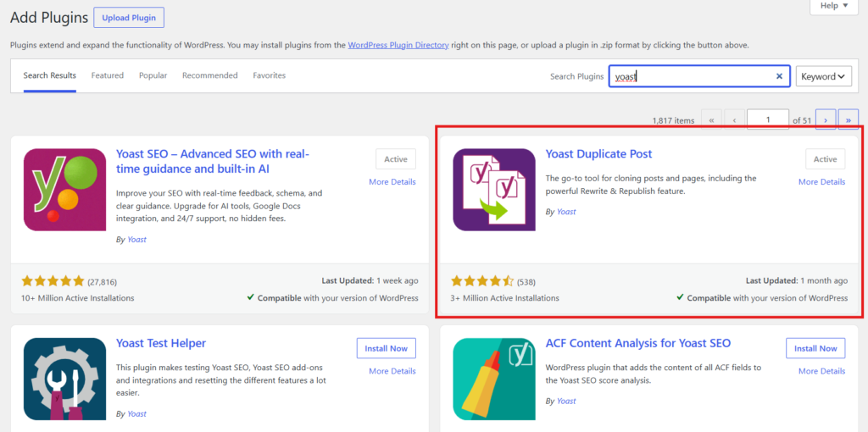The image size is (868, 432).
Task: Click the Upload Plugin button
Action: [x=129, y=18]
